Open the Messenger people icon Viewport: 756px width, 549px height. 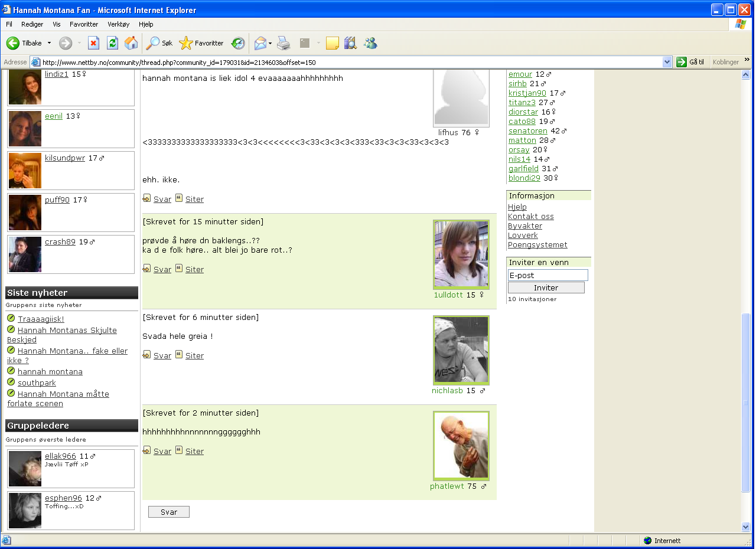coord(370,43)
